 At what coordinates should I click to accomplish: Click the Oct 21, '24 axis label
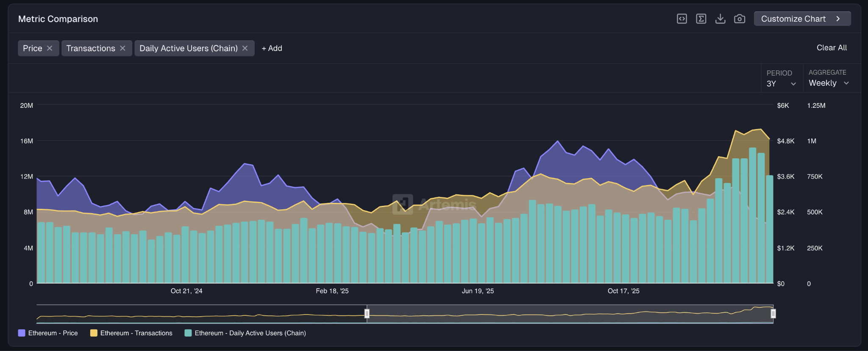pos(186,291)
